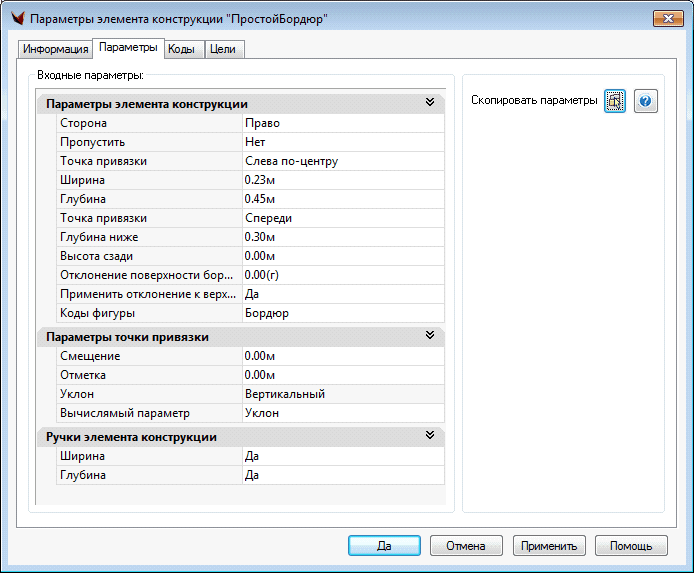The height and width of the screenshot is (573, 694).
Task: Change the Пропустить value Нет
Action: [342, 142]
